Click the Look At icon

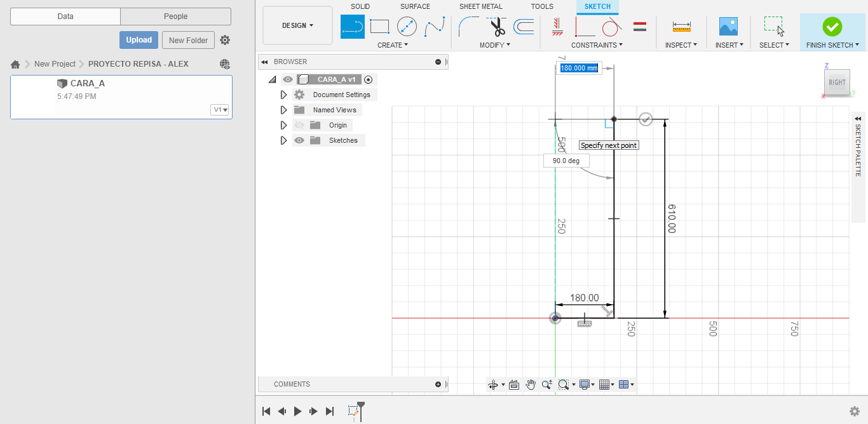click(x=514, y=385)
